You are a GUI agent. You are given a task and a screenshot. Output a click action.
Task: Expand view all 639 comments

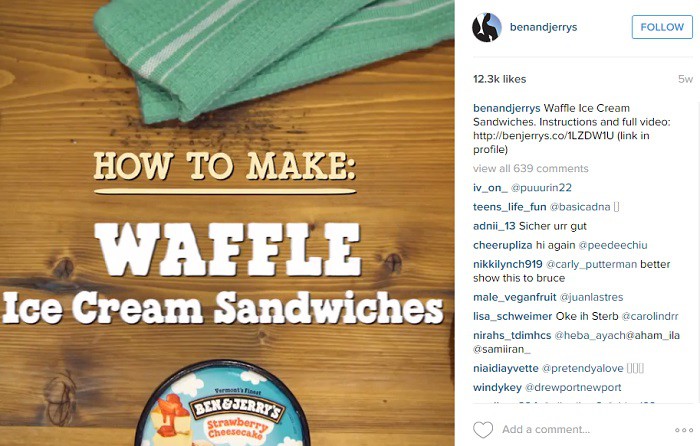(530, 168)
